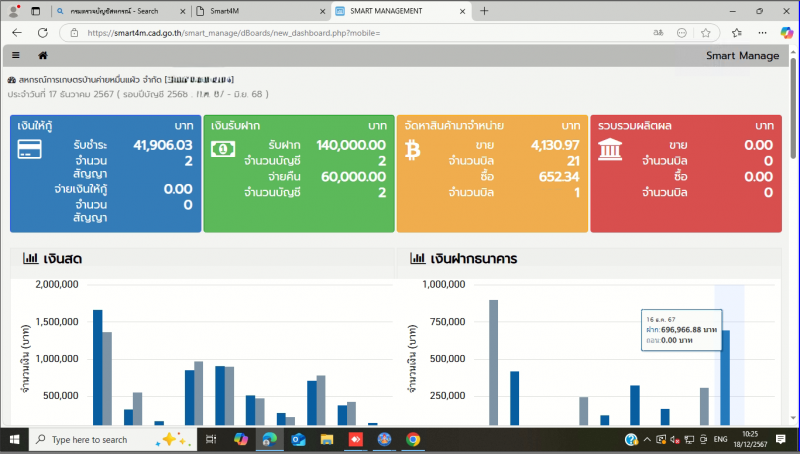This screenshot has width=800, height=454.
Task: Click the bar chart icon beside เงินสด
Action: point(31,258)
